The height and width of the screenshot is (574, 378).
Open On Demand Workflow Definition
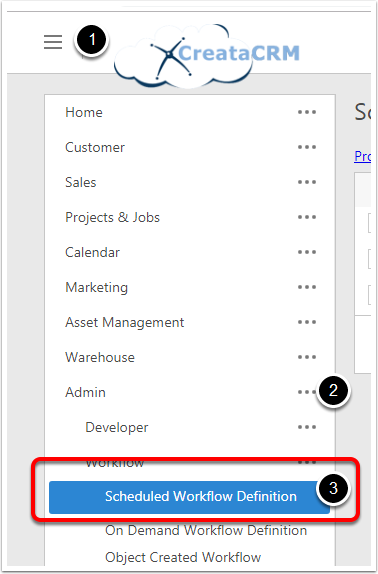(x=206, y=530)
